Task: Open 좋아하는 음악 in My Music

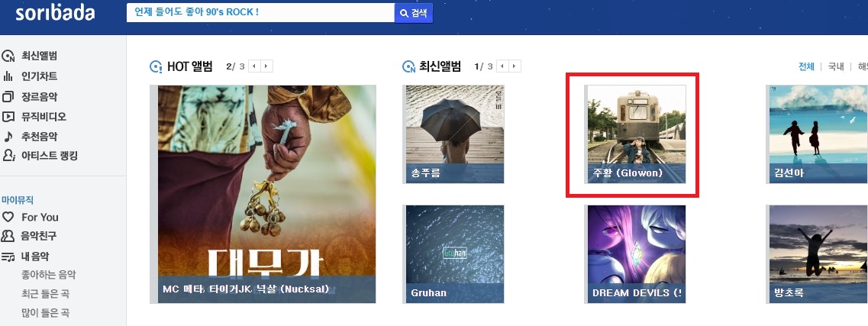Action: 49,275
